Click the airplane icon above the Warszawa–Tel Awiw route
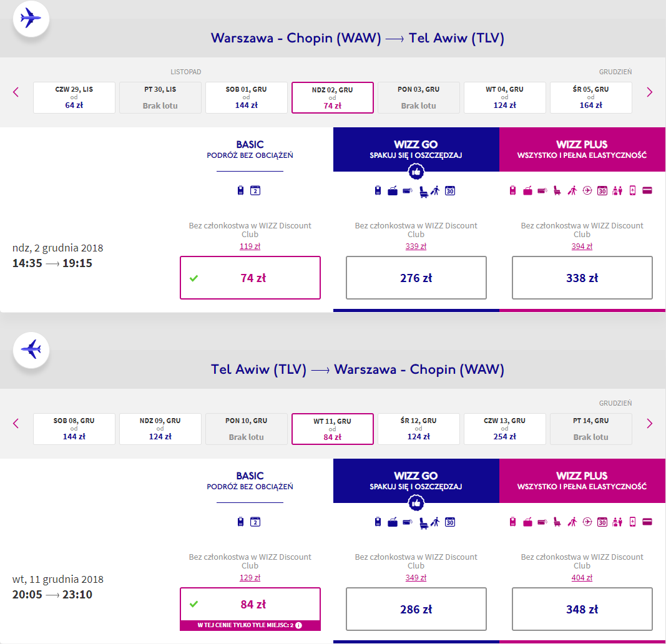 pyautogui.click(x=31, y=19)
